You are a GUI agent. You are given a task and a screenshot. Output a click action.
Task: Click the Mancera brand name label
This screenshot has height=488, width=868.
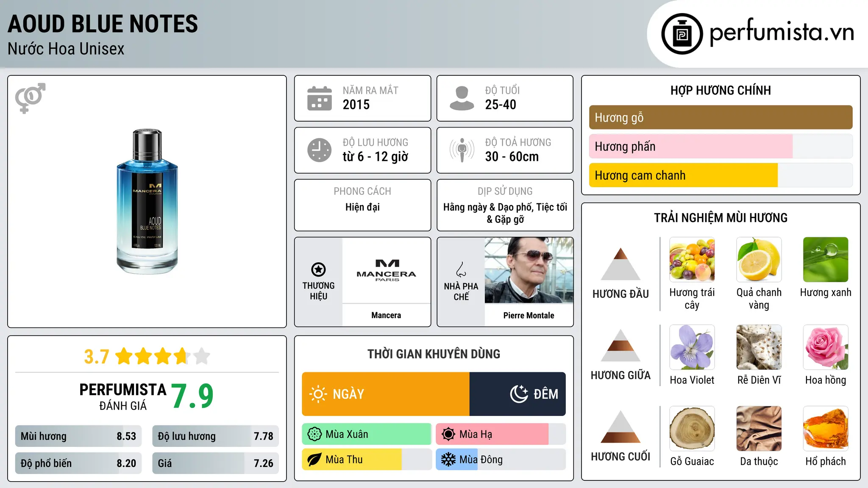coord(386,315)
